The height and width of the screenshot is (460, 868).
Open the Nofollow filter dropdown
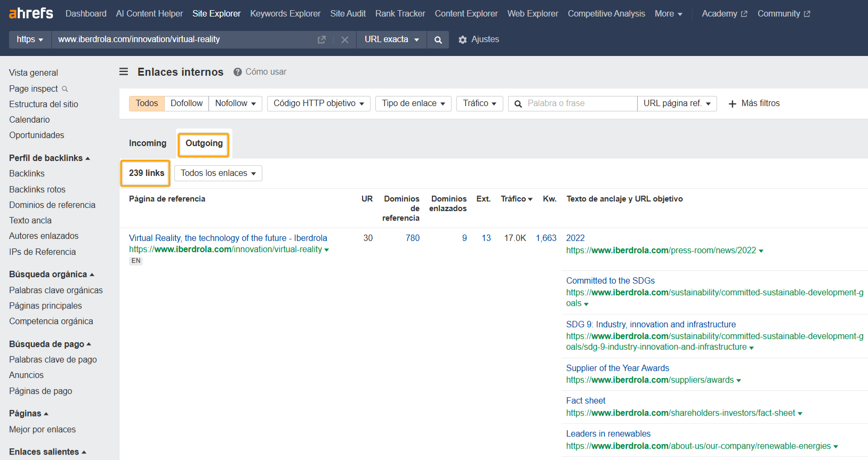(235, 103)
